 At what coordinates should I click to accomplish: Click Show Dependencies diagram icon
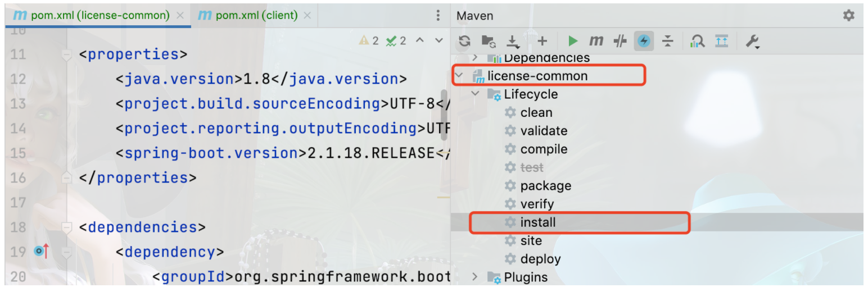[721, 41]
